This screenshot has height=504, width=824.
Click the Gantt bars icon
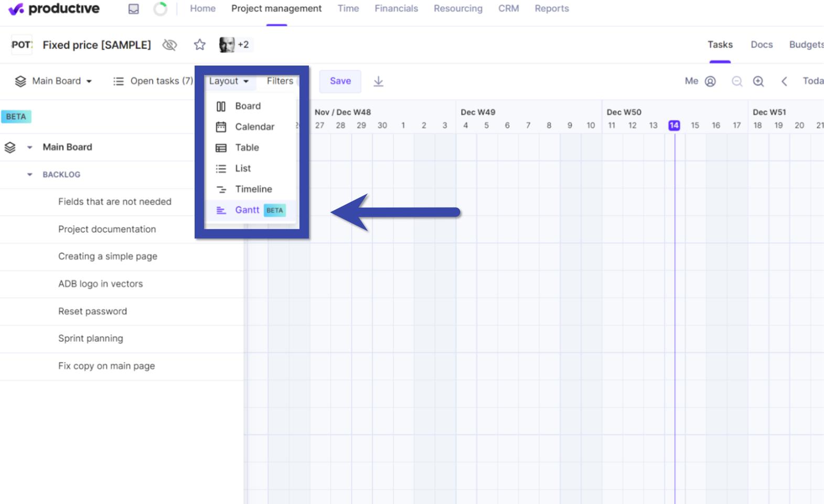[x=221, y=210]
